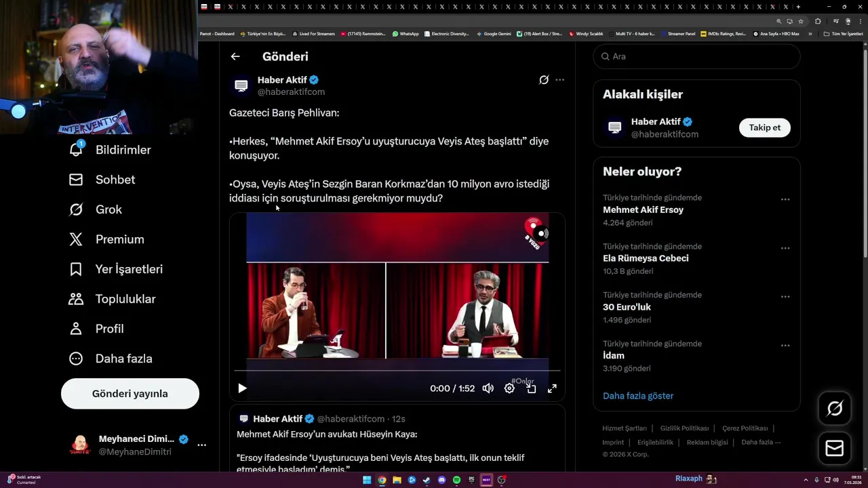The height and width of the screenshot is (488, 868).
Task: Go back with the Gönderi arrow
Action: (x=235, y=57)
